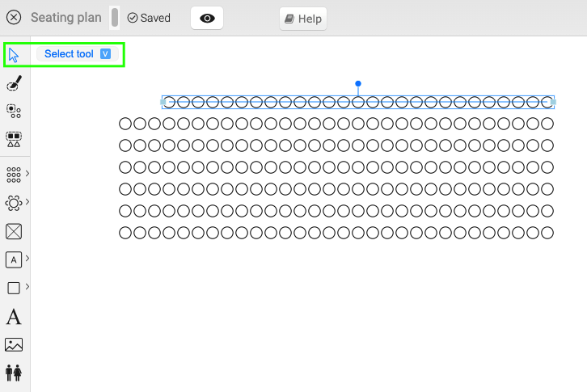Select the restroom people icon tool
The height and width of the screenshot is (392, 587).
point(14,373)
